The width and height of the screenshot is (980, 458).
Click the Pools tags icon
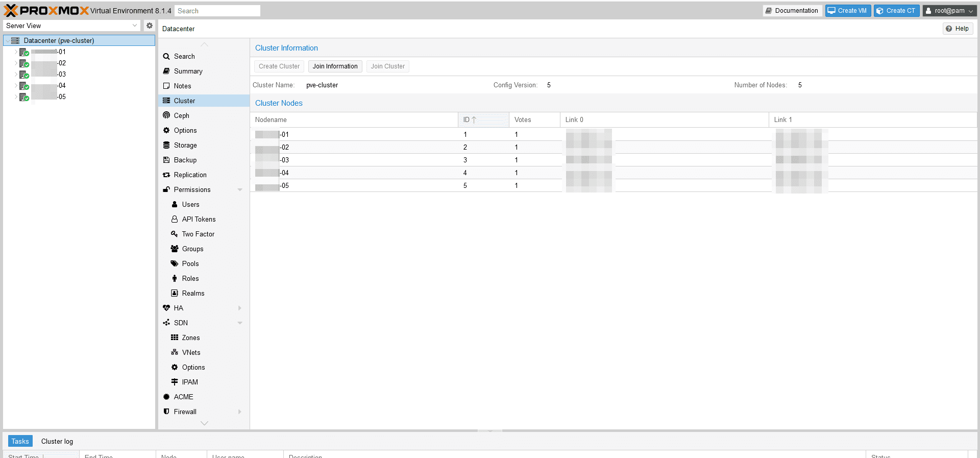pos(175,264)
